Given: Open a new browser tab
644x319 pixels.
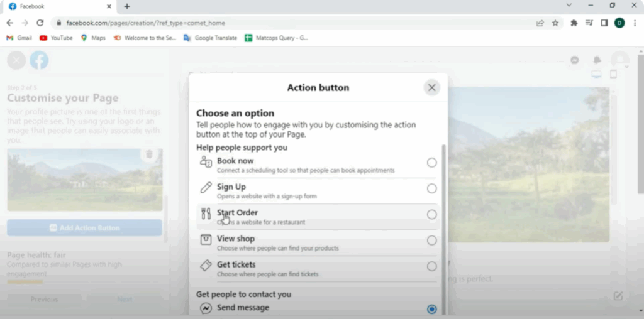Looking at the screenshot, I should tap(127, 6).
